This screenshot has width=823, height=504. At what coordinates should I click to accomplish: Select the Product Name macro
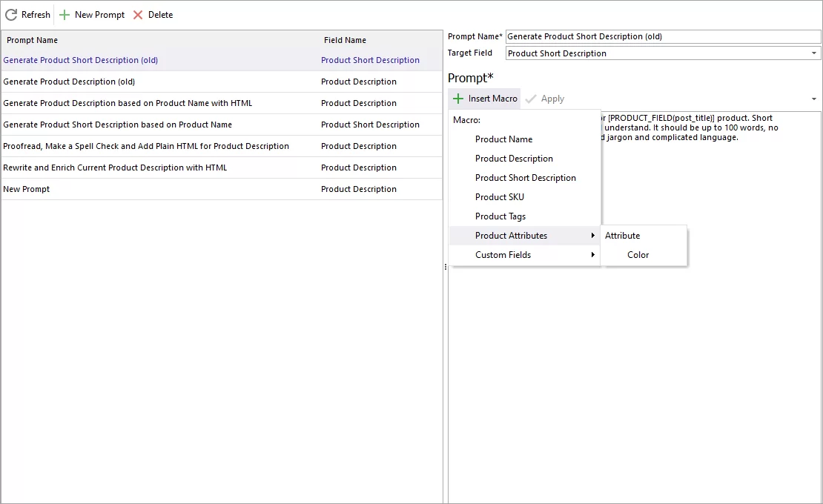tap(503, 139)
